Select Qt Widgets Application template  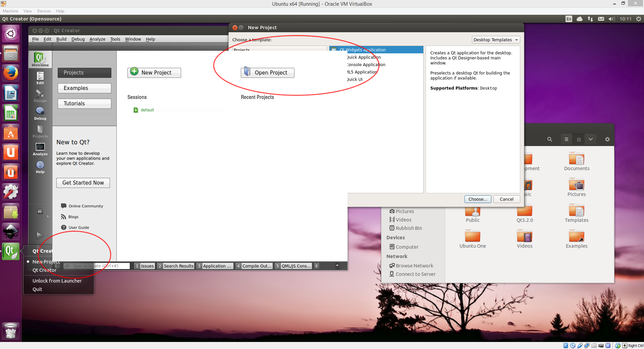tap(376, 50)
